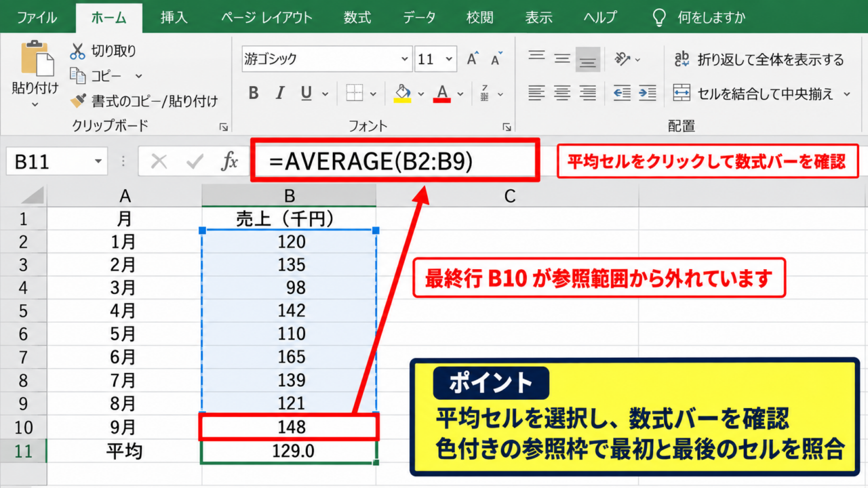Open the font name dropdown
Viewport: 868px width, 488px height.
click(405, 59)
